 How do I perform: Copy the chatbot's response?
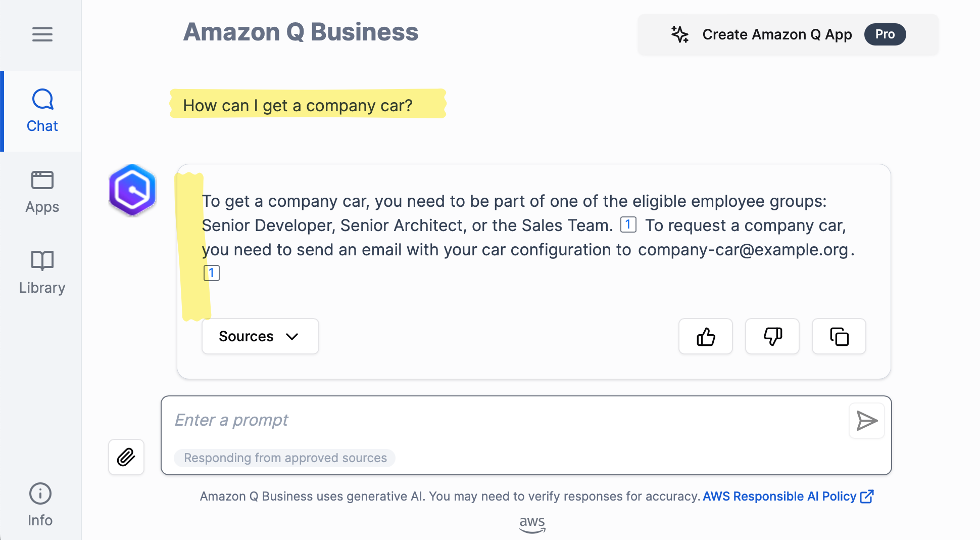pos(839,336)
